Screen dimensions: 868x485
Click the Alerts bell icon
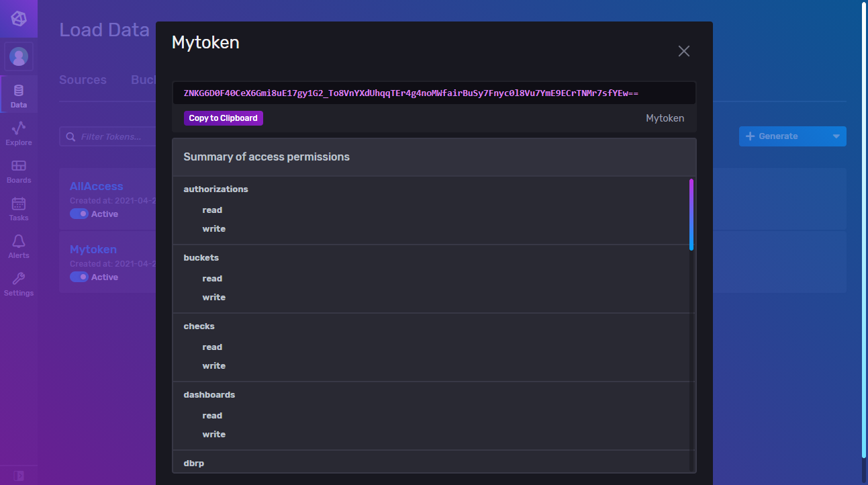pyautogui.click(x=18, y=243)
